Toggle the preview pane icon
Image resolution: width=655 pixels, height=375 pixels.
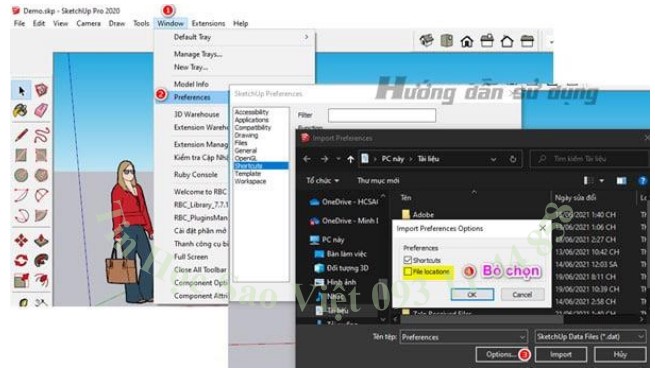pyautogui.click(x=621, y=180)
